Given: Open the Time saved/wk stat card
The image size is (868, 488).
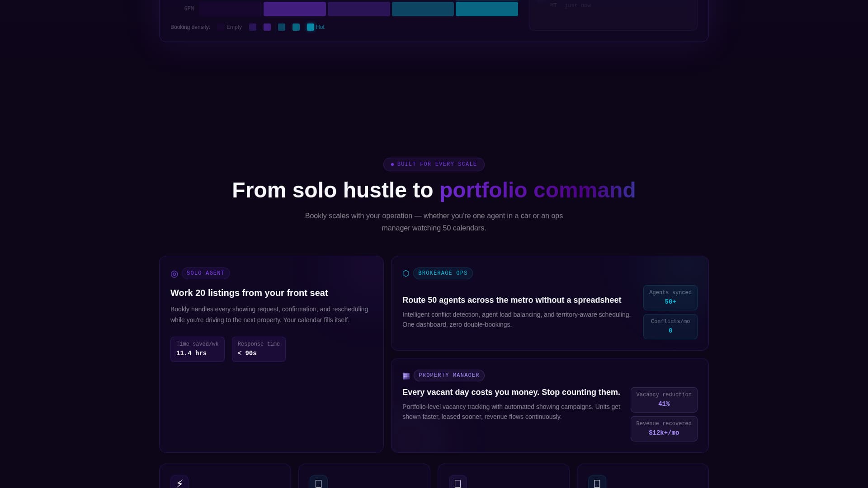Looking at the screenshot, I should [198, 349].
